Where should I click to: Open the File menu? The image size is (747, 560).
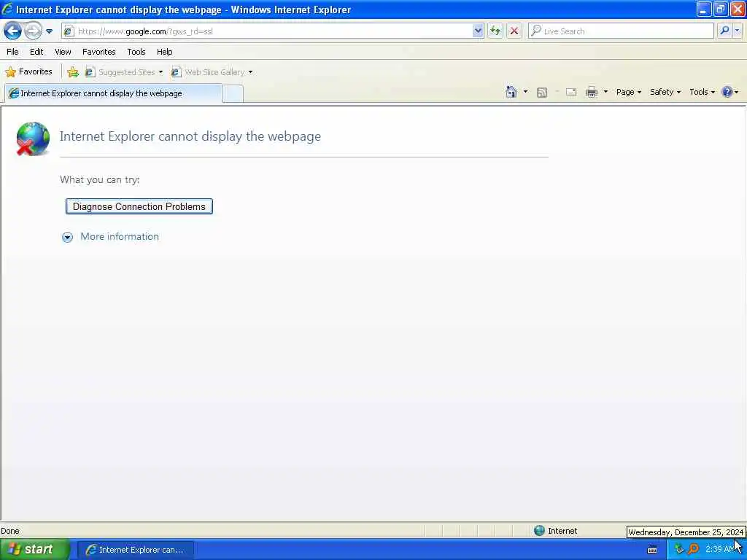(12, 52)
